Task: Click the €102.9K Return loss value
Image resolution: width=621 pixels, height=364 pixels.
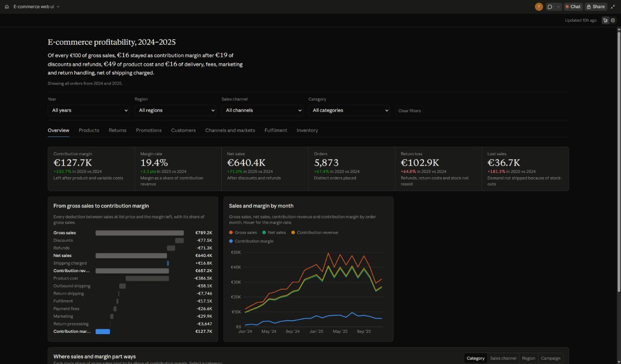Action: pos(420,163)
